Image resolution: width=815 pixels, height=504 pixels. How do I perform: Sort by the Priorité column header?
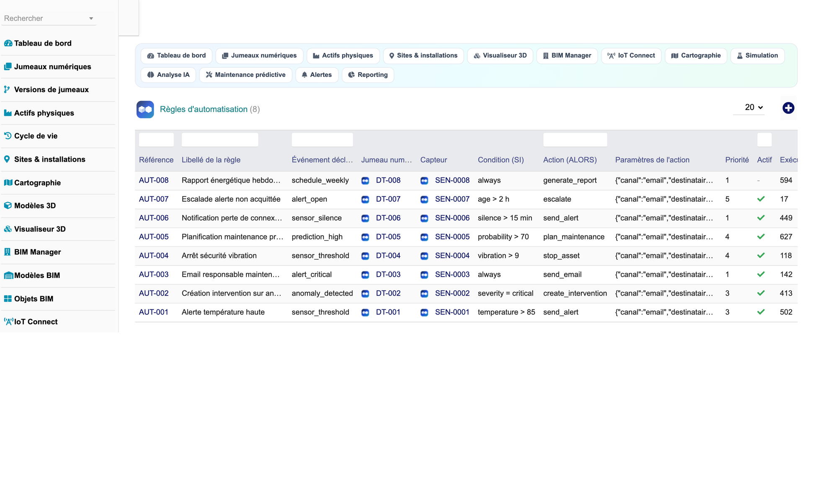[x=737, y=160]
